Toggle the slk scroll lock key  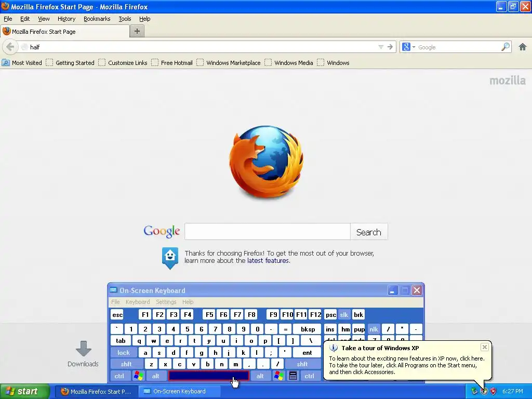pos(344,314)
